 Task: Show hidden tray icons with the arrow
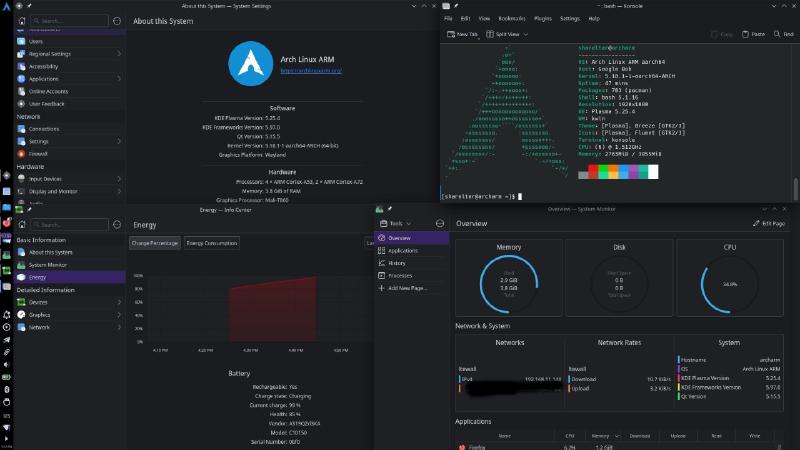6,439
